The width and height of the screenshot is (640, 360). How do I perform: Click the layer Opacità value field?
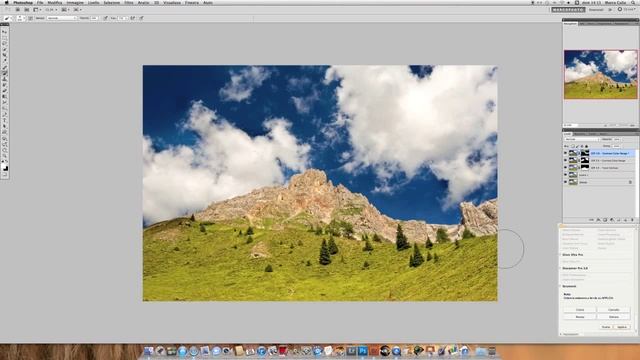click(x=617, y=139)
